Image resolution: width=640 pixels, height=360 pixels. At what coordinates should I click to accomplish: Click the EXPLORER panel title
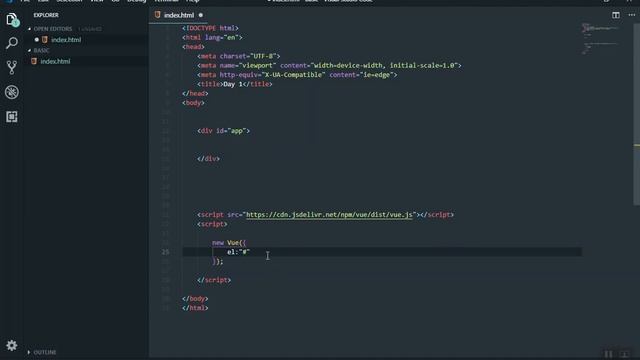click(x=46, y=15)
